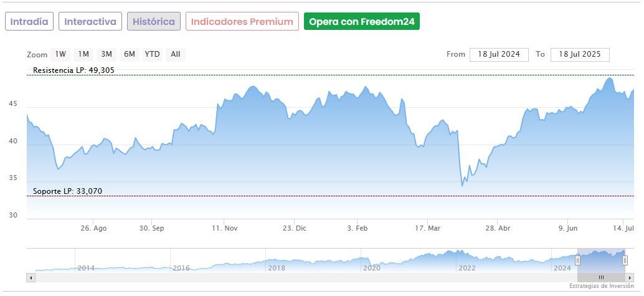Choose the 3M zoom range
Viewport: 644px width, 296px height.
(x=107, y=54)
